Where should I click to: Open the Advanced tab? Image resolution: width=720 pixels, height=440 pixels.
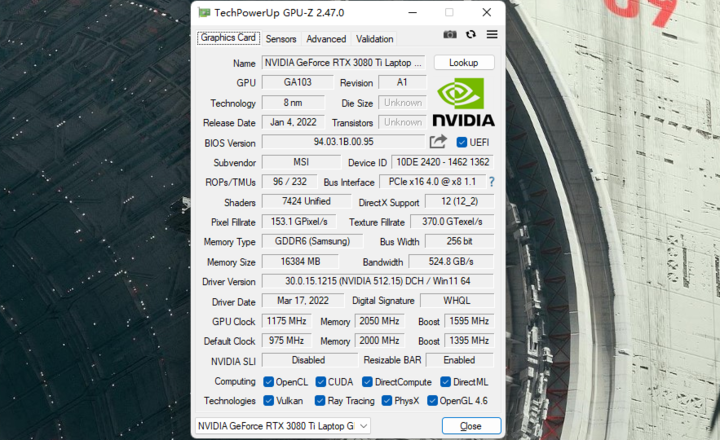tap(326, 39)
